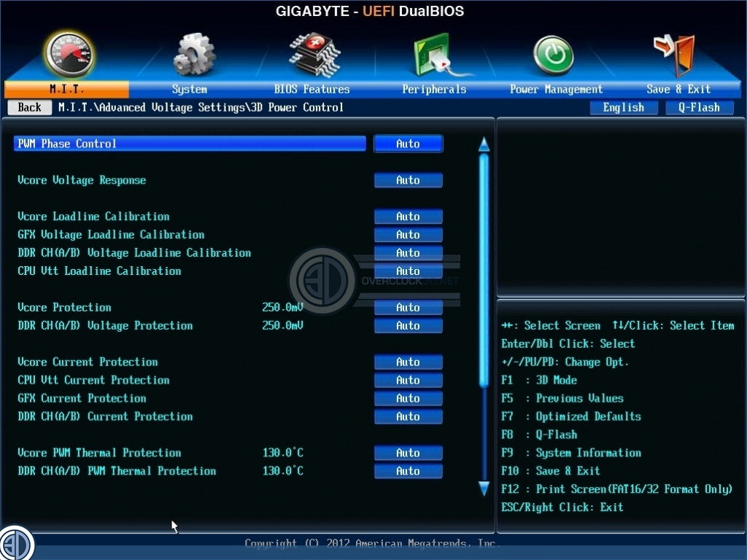
Task: Select the Vcore Loadline Calibration label
Action: click(93, 216)
